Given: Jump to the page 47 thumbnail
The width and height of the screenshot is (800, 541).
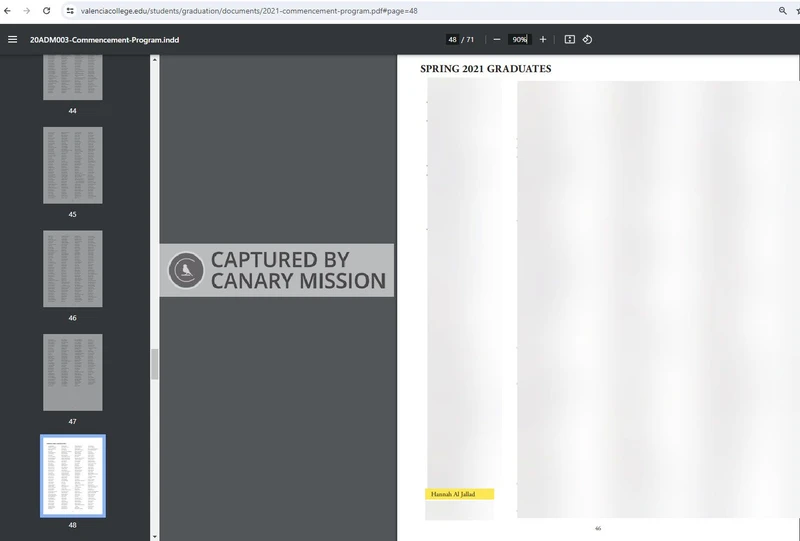Looking at the screenshot, I should [x=72, y=372].
